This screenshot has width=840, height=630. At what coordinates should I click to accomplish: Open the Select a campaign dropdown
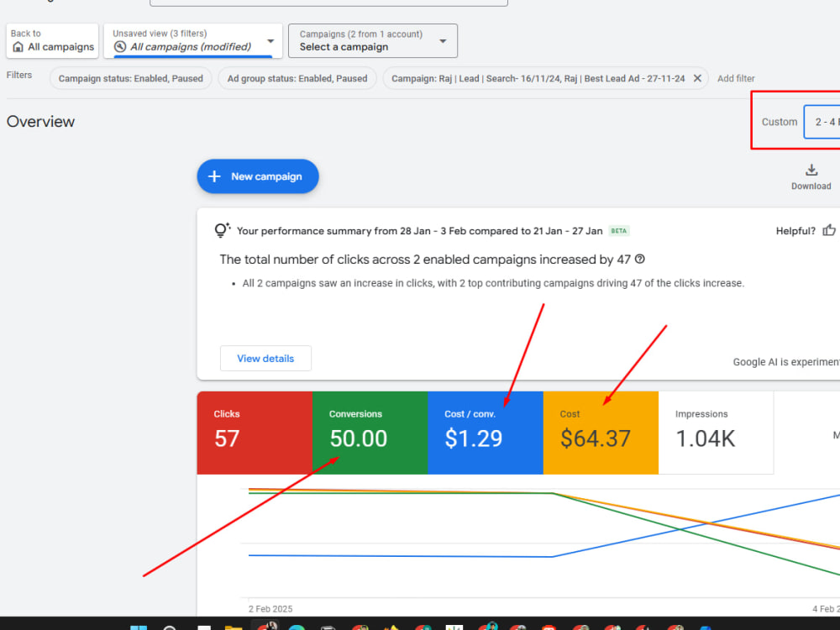pos(373,40)
